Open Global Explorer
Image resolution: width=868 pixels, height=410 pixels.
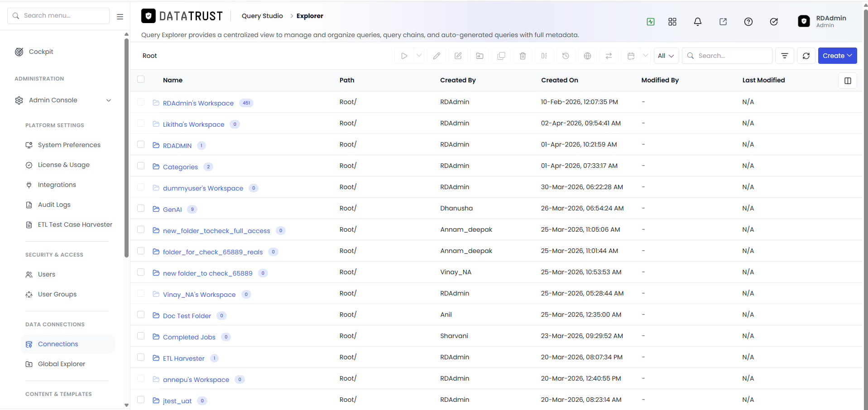[61, 364]
